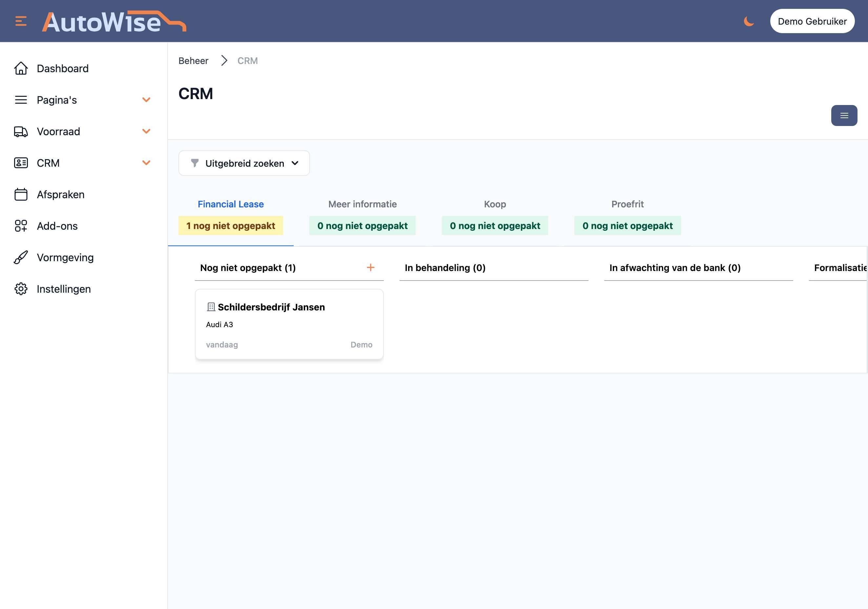
Task: Expand the Voorraad submenu chevron
Action: 146,131
